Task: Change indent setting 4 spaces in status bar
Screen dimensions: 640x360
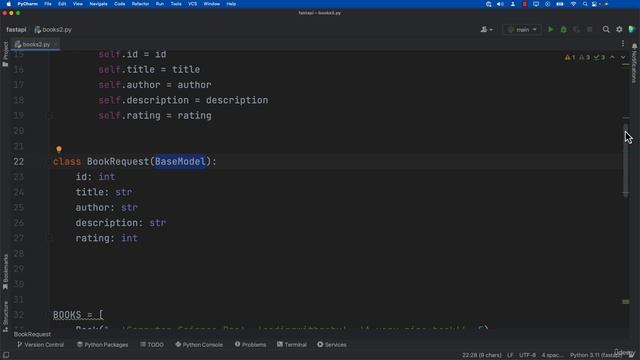Action: click(x=553, y=355)
